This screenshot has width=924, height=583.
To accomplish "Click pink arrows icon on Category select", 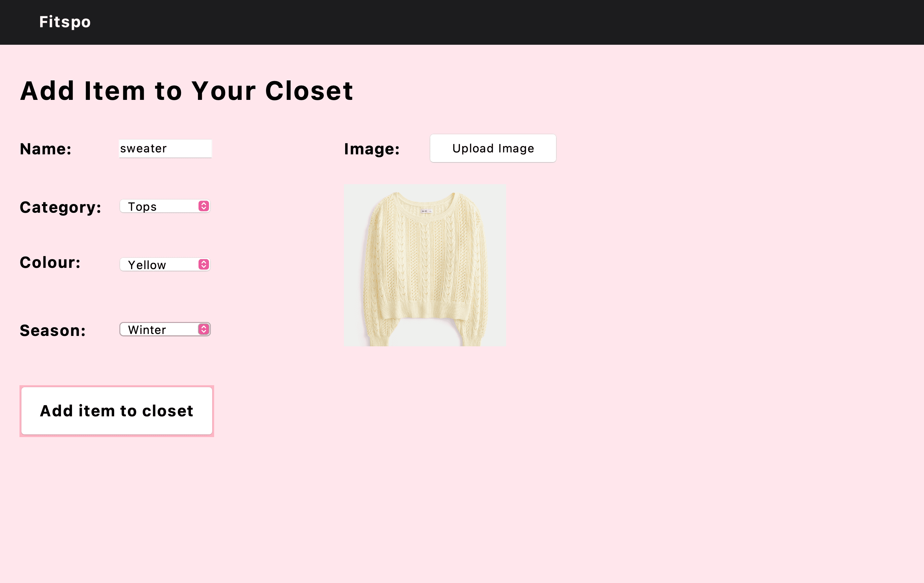I will 204,206.
